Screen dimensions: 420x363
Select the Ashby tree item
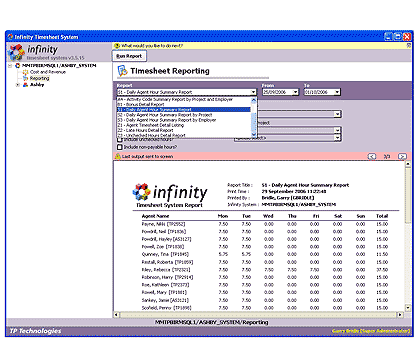tap(37, 85)
